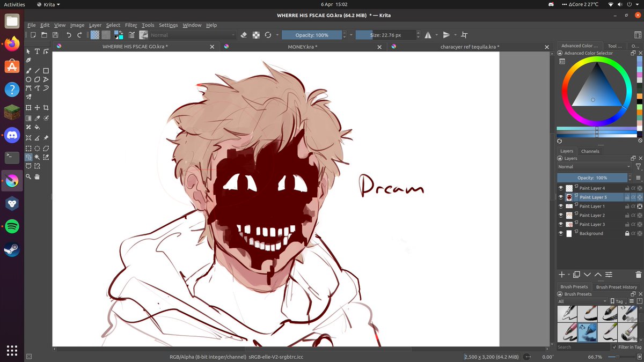The width and height of the screenshot is (644, 362).
Task: Click the Redo arrow in the toolbar
Action: (x=79, y=35)
